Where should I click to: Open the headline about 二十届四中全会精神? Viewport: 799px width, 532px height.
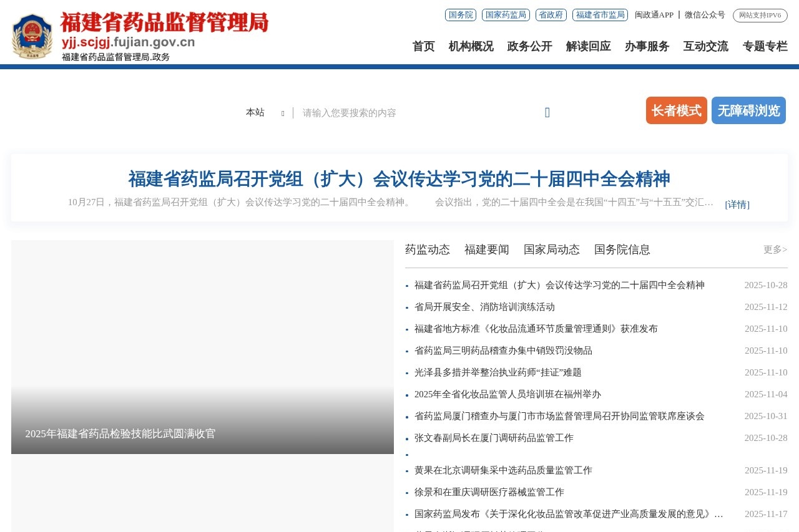[x=399, y=179]
